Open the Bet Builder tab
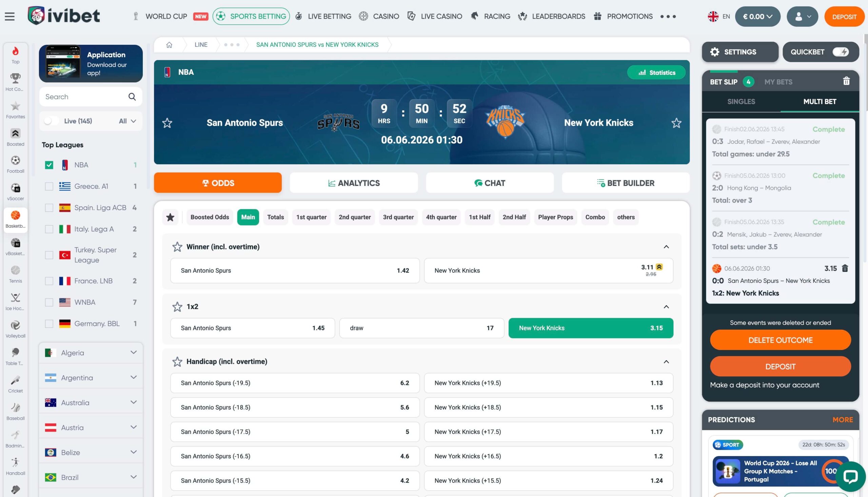868x497 pixels. (626, 183)
